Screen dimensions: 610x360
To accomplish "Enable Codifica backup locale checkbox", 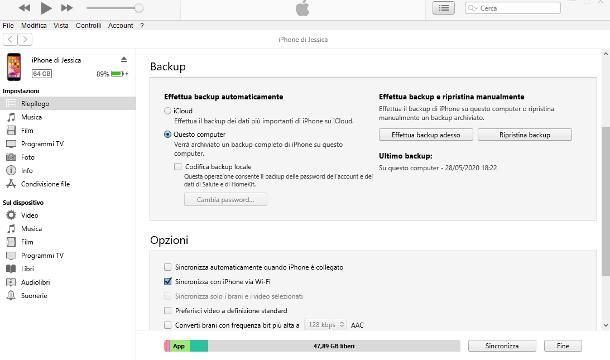I will [178, 167].
